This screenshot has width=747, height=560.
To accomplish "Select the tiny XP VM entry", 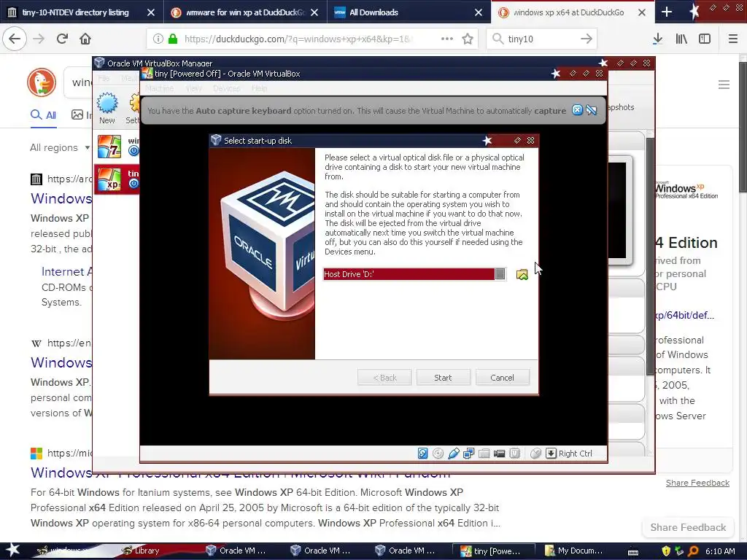I will pyautogui.click(x=117, y=179).
